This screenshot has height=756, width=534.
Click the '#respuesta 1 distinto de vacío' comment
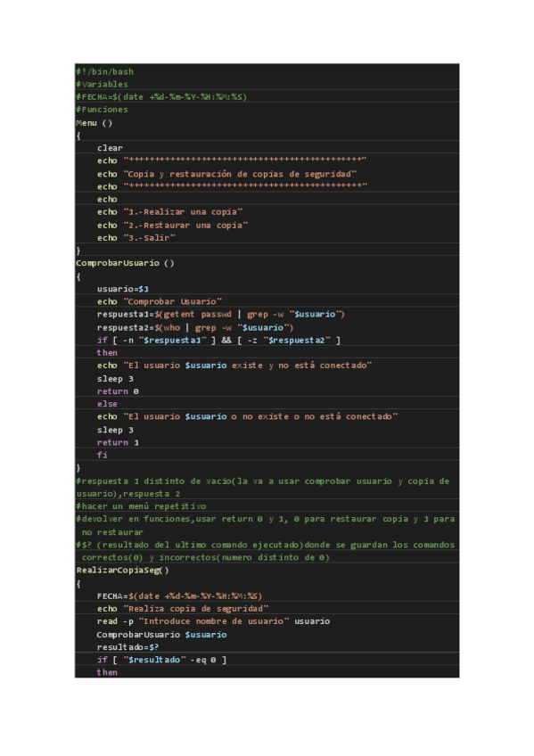(263, 488)
